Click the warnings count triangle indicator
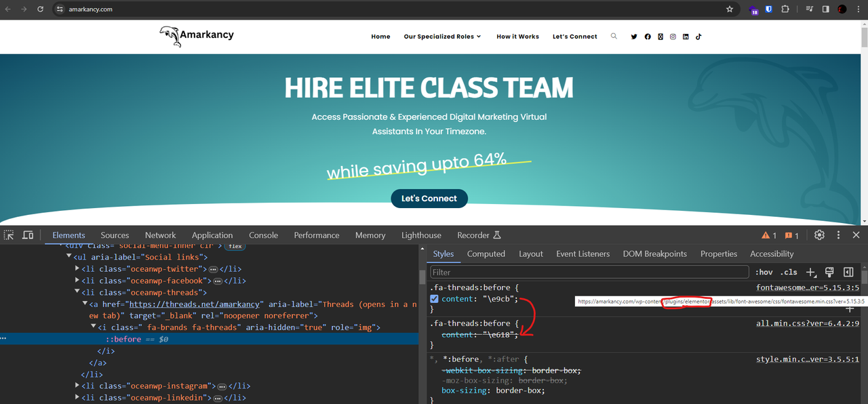 click(770, 235)
